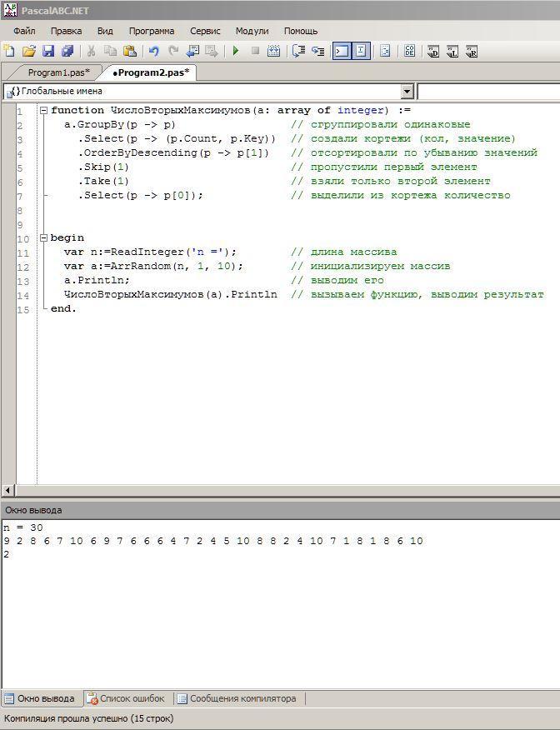Select the Program2.pas tab

pyautogui.click(x=151, y=72)
